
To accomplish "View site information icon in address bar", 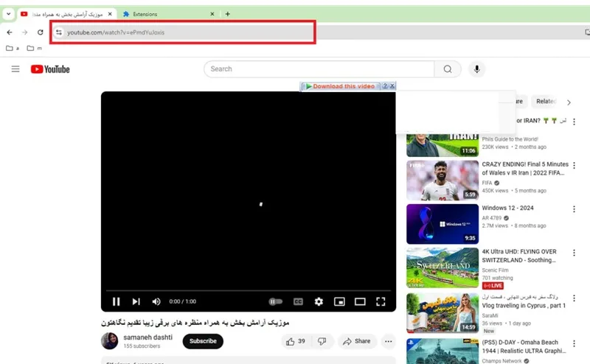I will [x=59, y=32].
